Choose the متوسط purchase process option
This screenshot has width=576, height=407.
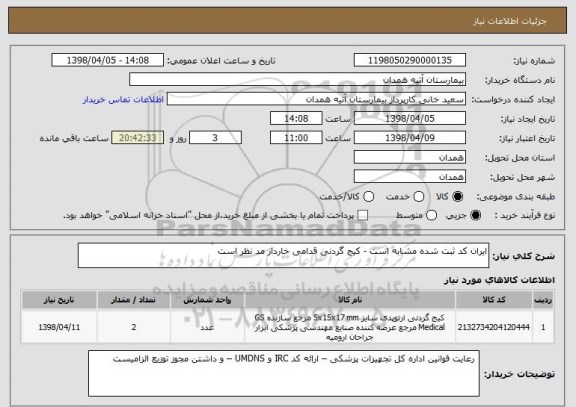point(431,216)
